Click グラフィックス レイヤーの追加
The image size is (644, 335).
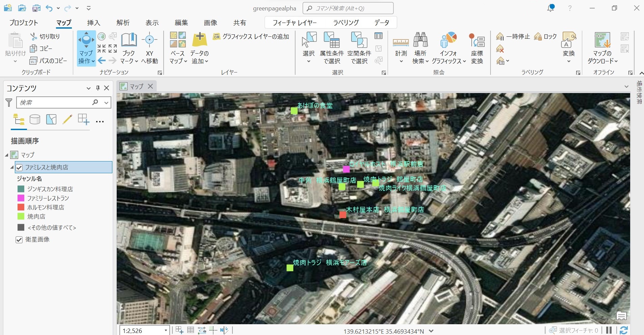(251, 36)
